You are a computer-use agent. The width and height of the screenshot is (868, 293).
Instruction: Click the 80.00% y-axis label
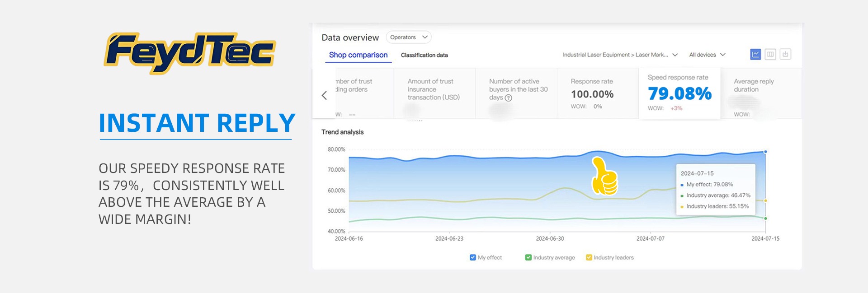point(336,149)
